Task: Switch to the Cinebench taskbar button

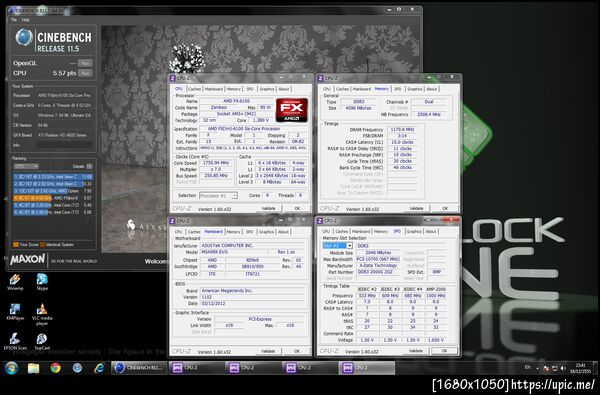Action: (x=139, y=368)
